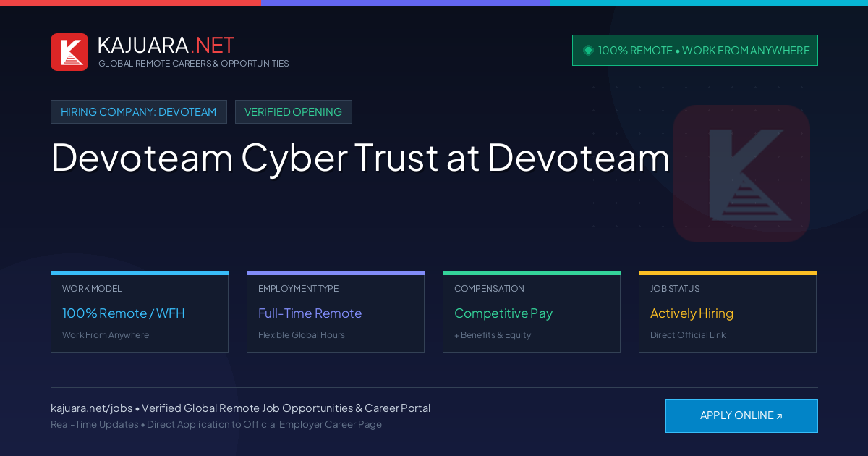This screenshot has height=456, width=868.
Task: Select the HIRING COMPANY: DEVOTEAM tag
Action: coord(139,112)
